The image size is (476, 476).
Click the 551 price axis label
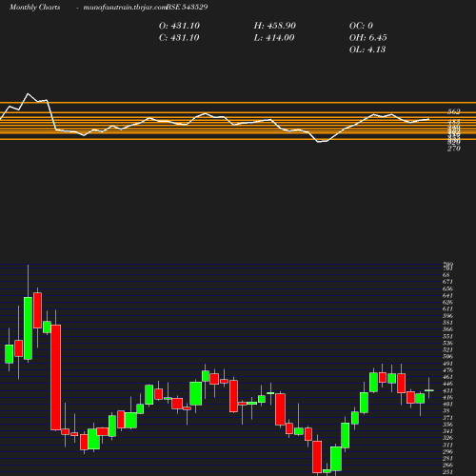(x=447, y=336)
